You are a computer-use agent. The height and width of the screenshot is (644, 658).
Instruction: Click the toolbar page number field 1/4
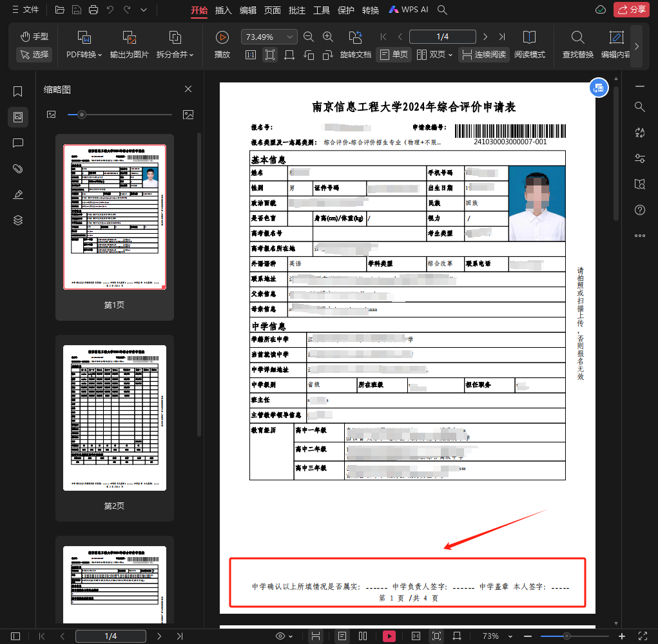click(442, 37)
